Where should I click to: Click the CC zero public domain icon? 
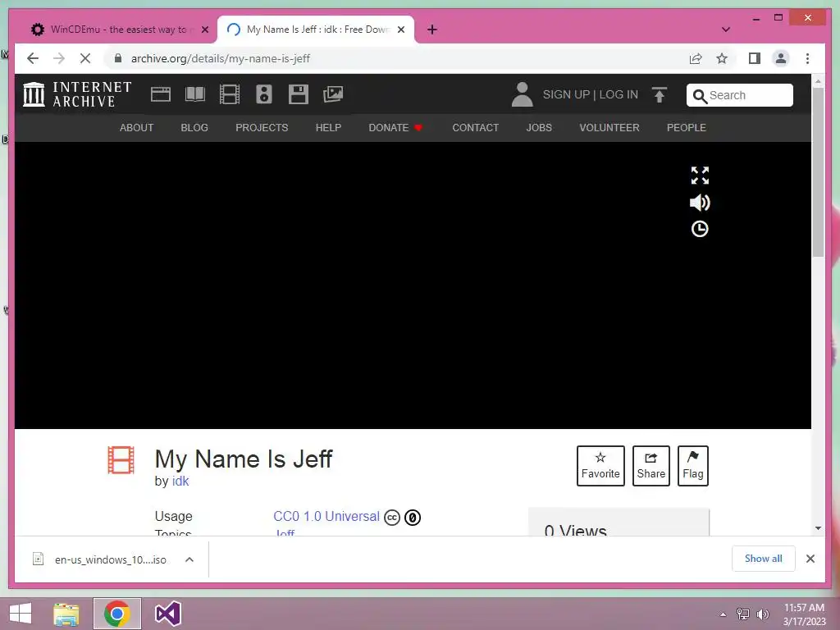(413, 518)
